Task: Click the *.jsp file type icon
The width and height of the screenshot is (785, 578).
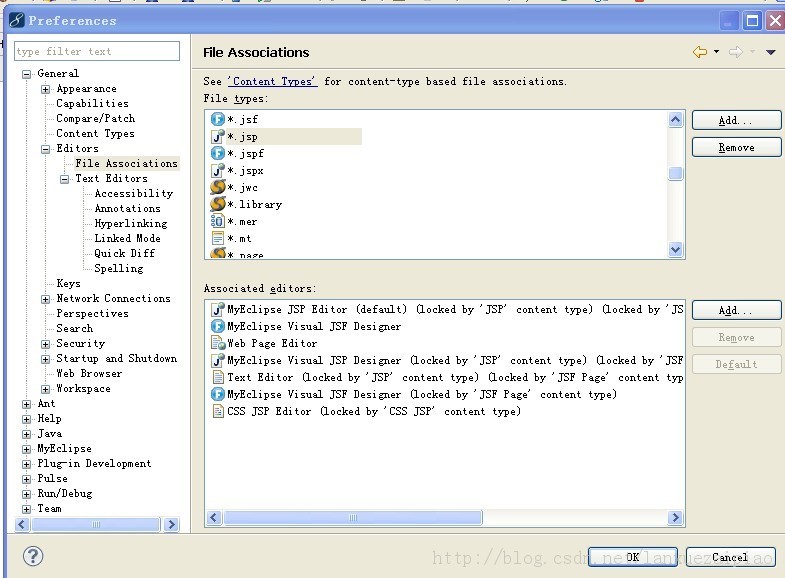Action: click(x=218, y=136)
